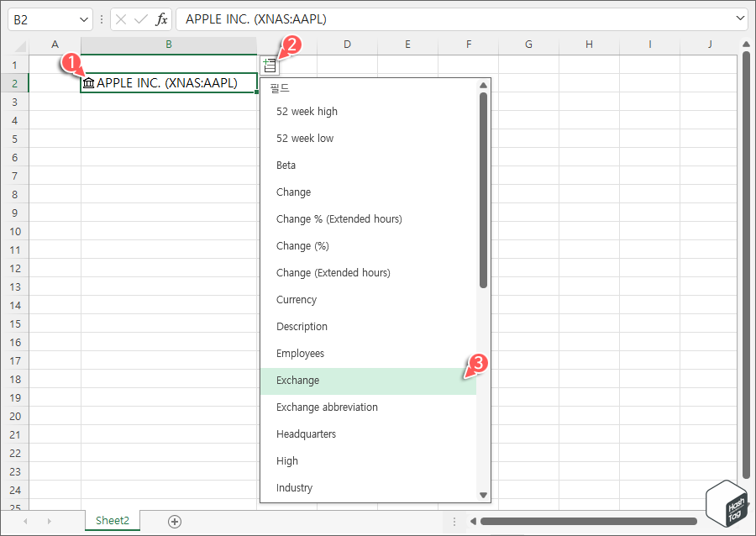Select the highlighted Exchange field
756x536 pixels.
[x=369, y=381]
